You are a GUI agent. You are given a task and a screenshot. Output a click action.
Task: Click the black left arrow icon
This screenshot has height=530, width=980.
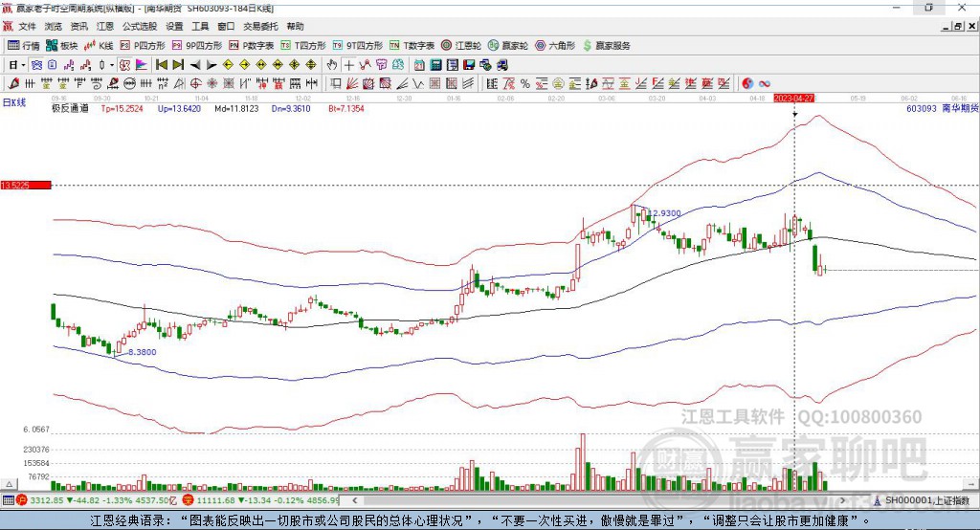[x=195, y=65]
